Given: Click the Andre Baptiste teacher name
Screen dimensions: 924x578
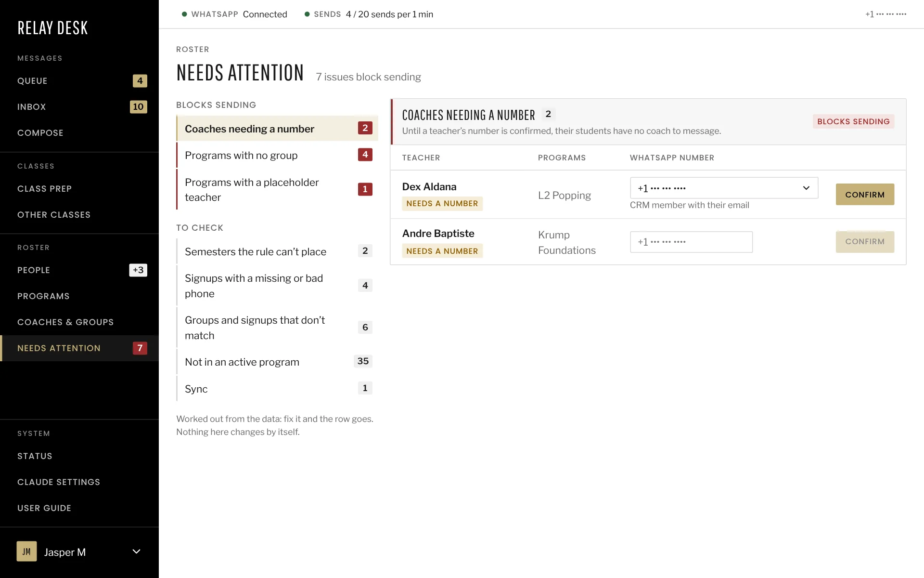Looking at the screenshot, I should click(x=438, y=234).
